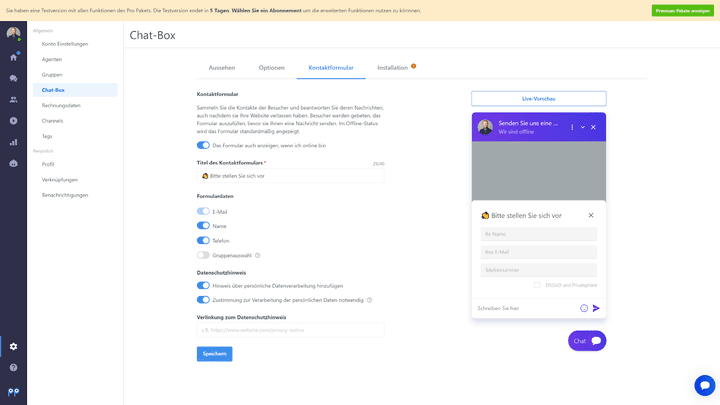Go to the home dashboard icon
The width and height of the screenshot is (720, 405).
point(13,57)
